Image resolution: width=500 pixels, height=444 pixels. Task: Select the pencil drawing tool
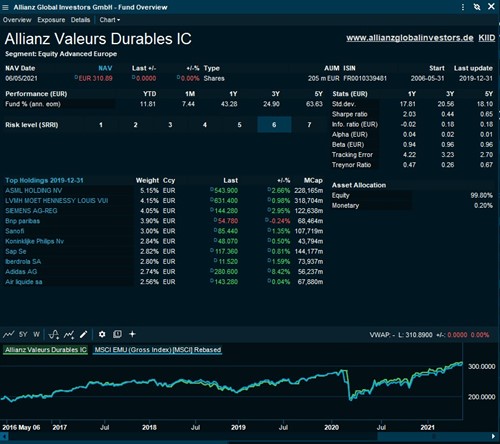coord(83,334)
